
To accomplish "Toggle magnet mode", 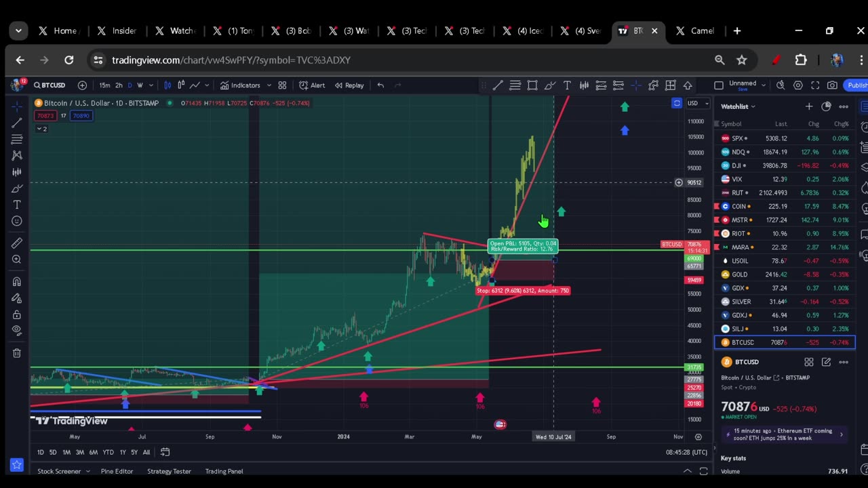I will (x=17, y=281).
